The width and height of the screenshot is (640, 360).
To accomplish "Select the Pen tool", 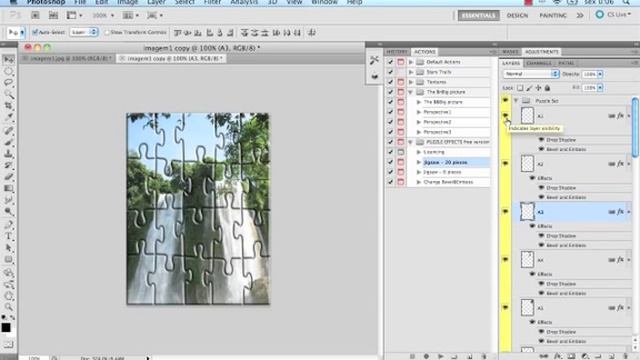I will click(8, 225).
